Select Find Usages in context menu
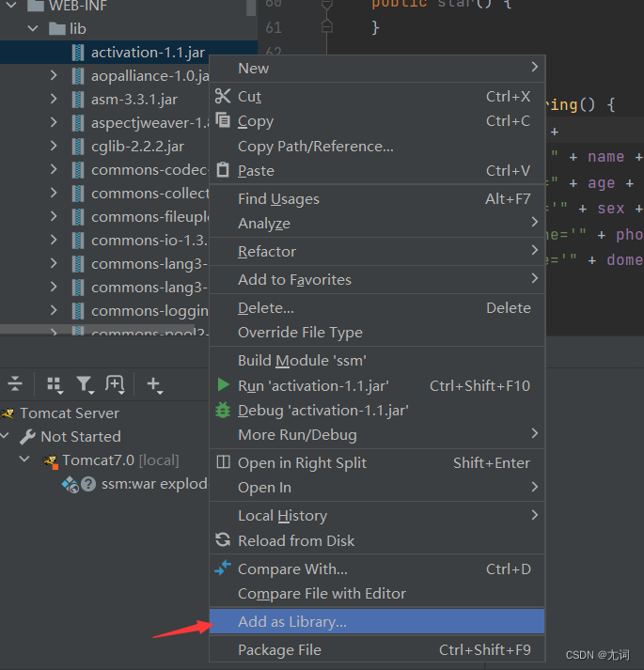 click(x=377, y=198)
